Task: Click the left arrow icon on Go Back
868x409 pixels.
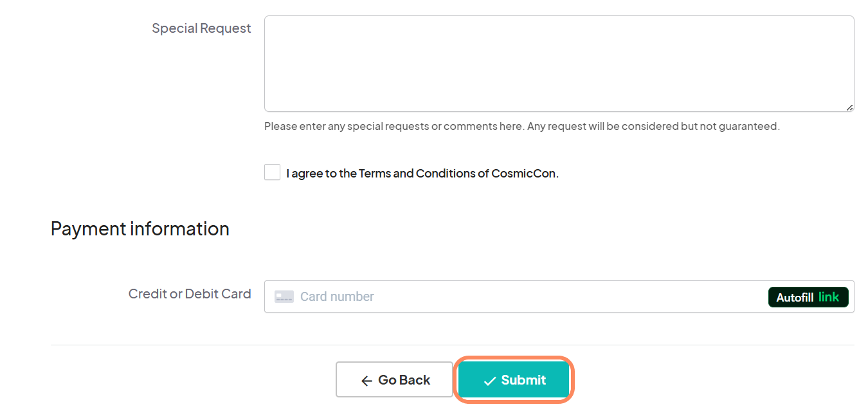Action: [x=366, y=381]
